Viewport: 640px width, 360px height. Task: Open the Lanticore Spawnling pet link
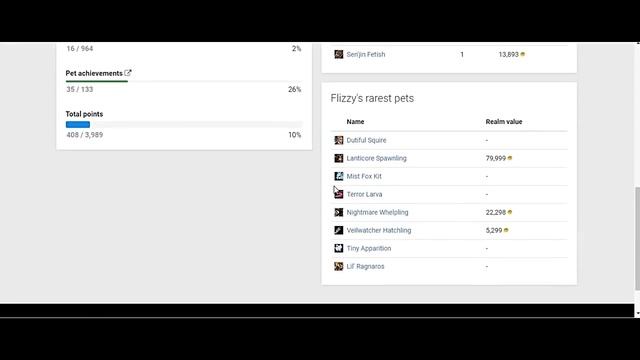point(376,158)
